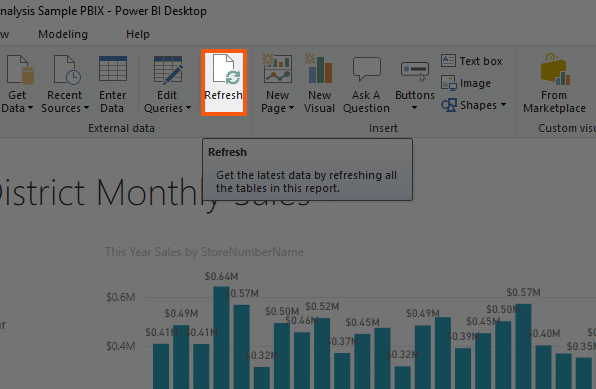Insert an Image
This screenshot has height=389, width=596.
coord(466,83)
